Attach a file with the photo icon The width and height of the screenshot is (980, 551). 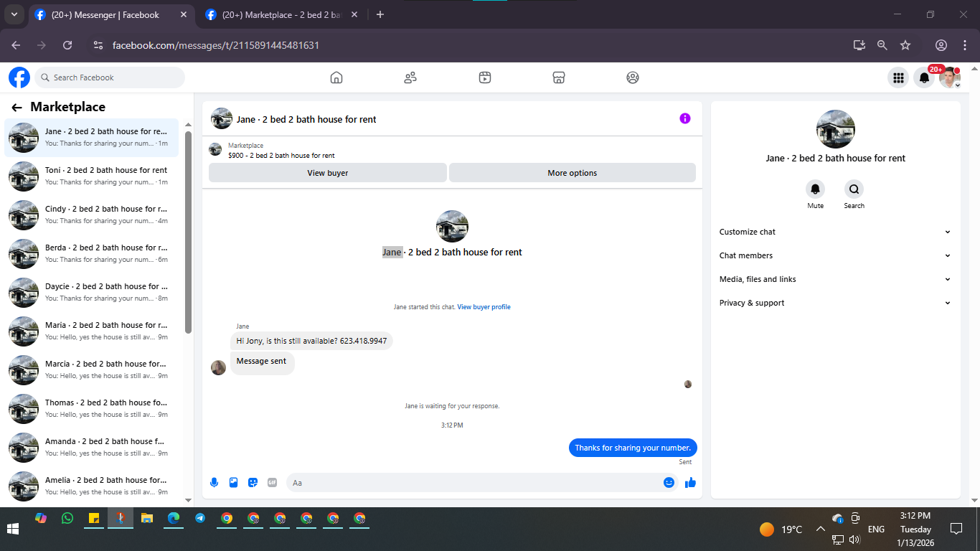pos(233,483)
